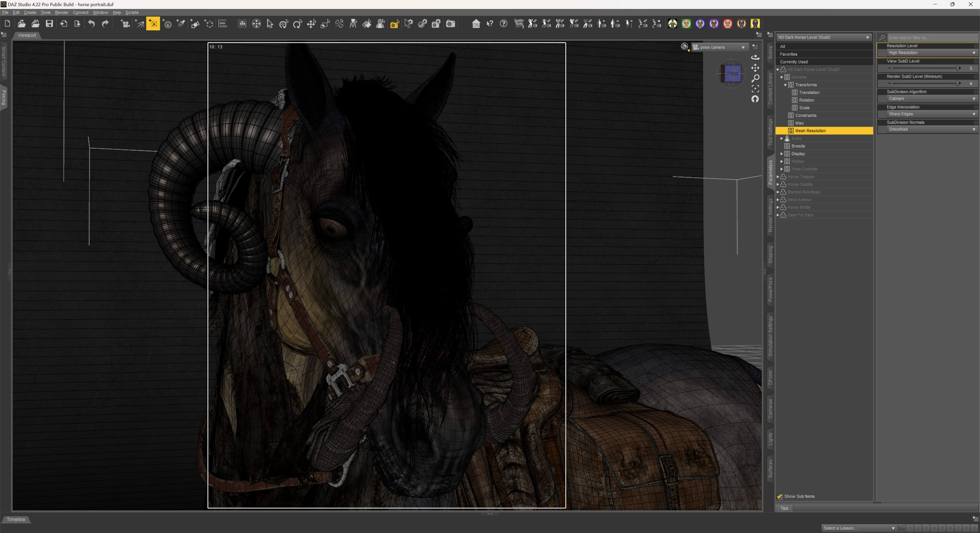Click the viewport magnifier zoom control icon
Viewport: 980px width, 533px height.
[x=755, y=78]
